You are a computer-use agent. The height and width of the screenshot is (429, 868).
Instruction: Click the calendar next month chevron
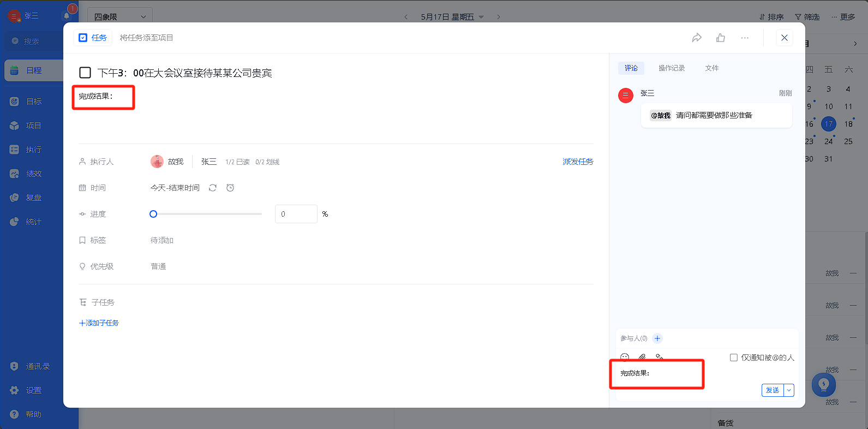(x=855, y=44)
